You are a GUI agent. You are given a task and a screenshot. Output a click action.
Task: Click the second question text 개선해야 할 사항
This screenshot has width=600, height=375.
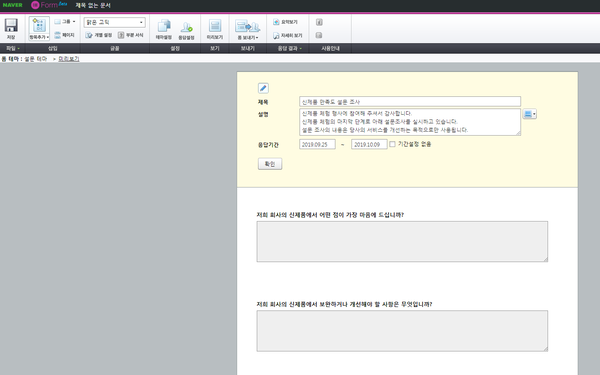373,305
